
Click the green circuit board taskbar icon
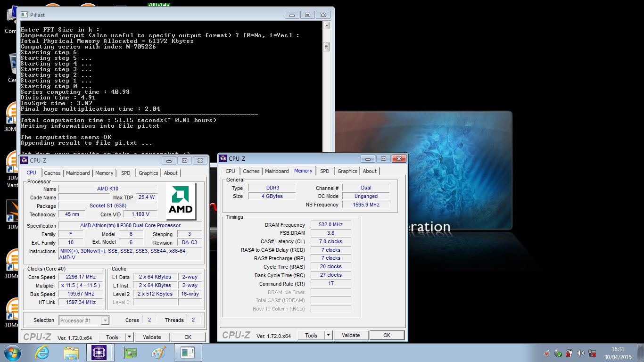coord(129,353)
